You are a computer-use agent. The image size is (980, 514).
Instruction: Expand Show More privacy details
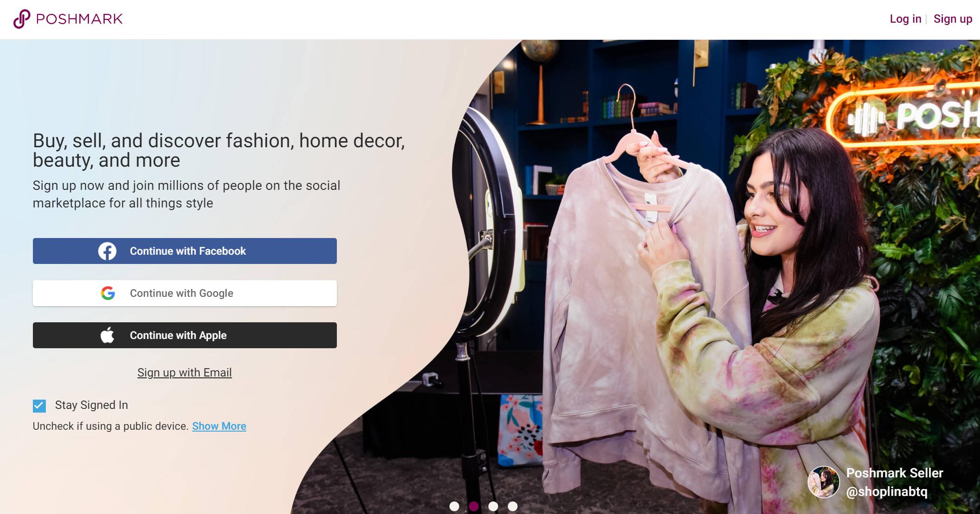click(x=219, y=426)
